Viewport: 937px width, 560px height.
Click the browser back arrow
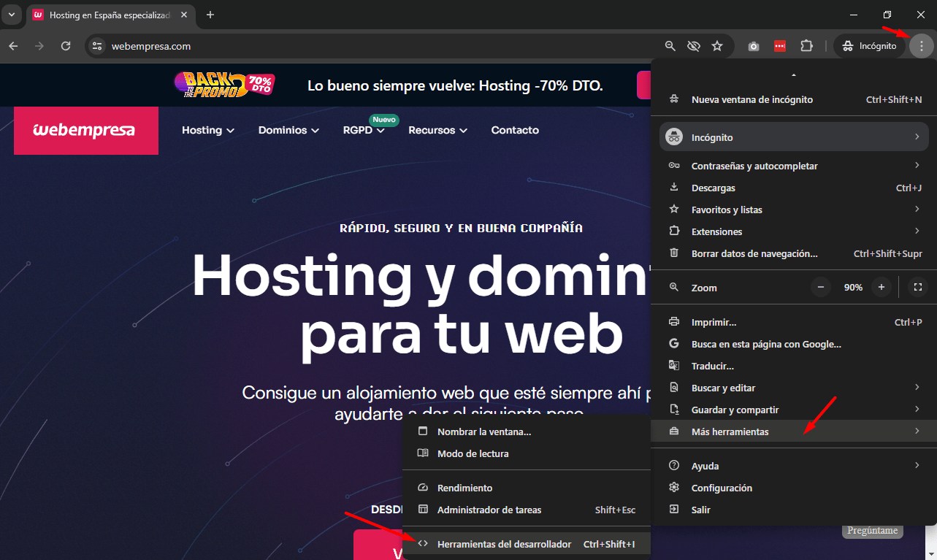[x=13, y=46]
